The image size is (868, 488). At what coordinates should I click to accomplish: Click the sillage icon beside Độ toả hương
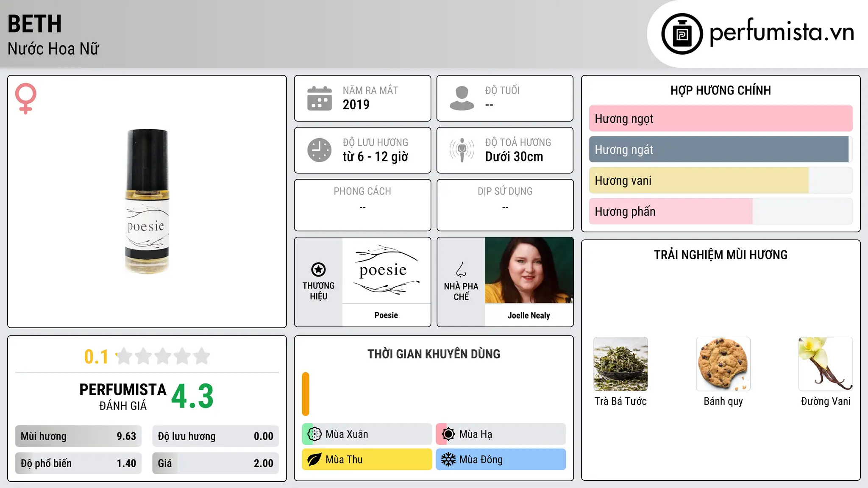(x=462, y=150)
